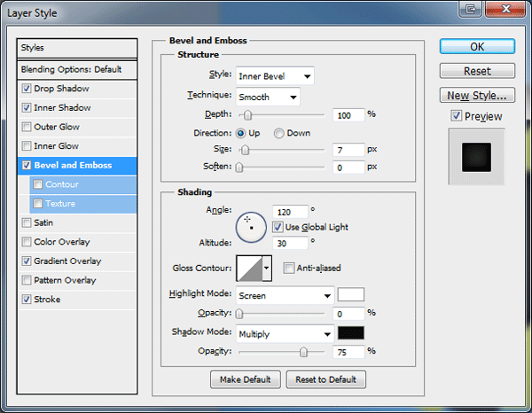Click the Shadow Opacity value field
532x413 pixels.
[348, 353]
